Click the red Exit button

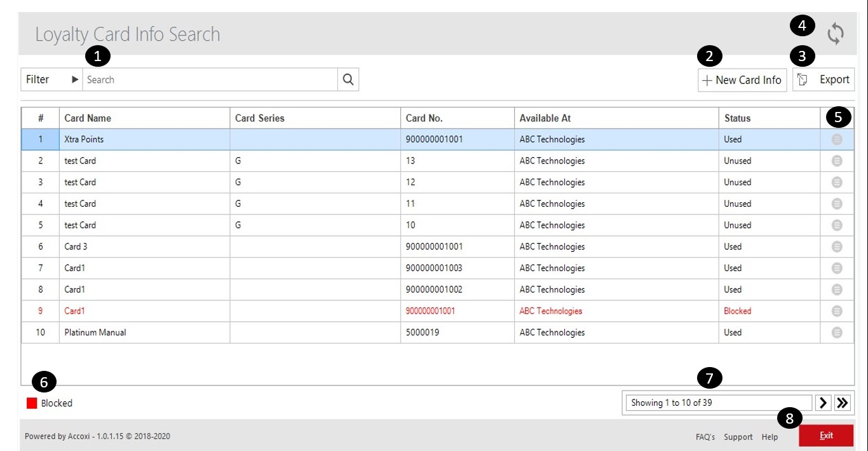point(826,436)
